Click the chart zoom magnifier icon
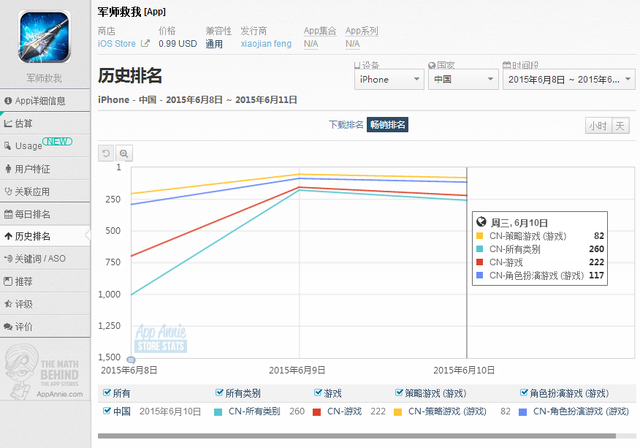 click(x=124, y=153)
